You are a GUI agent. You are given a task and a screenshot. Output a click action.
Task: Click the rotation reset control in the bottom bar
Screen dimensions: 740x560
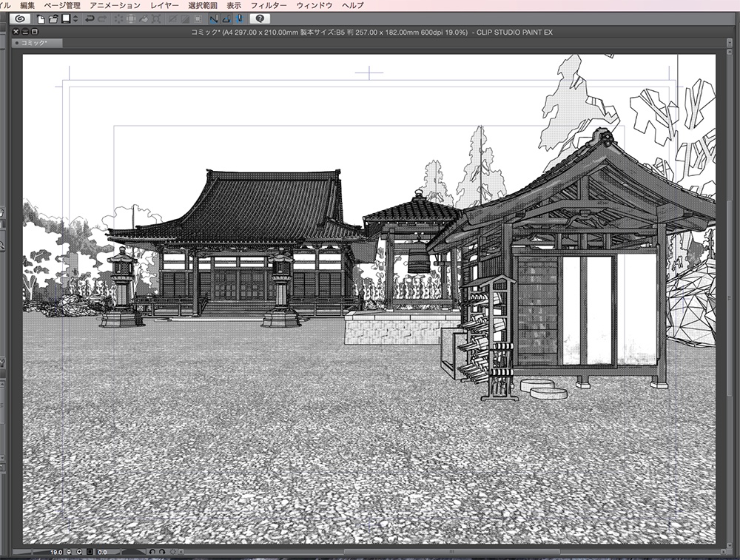pyautogui.click(x=173, y=551)
